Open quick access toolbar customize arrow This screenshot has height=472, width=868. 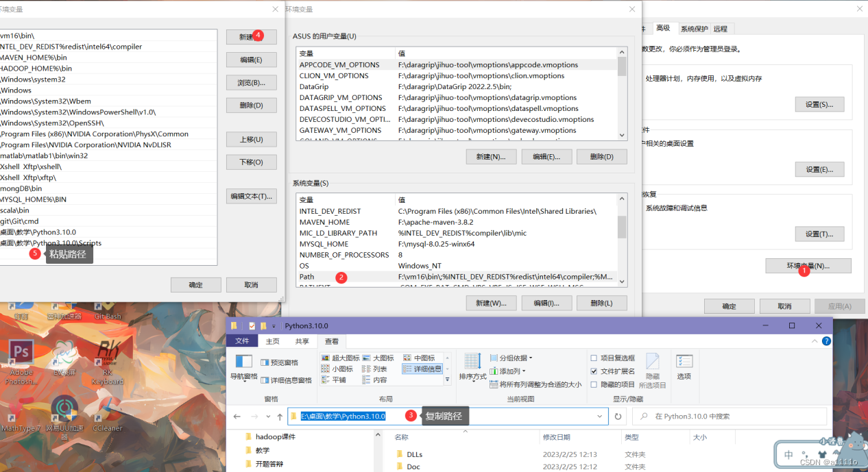click(x=274, y=326)
